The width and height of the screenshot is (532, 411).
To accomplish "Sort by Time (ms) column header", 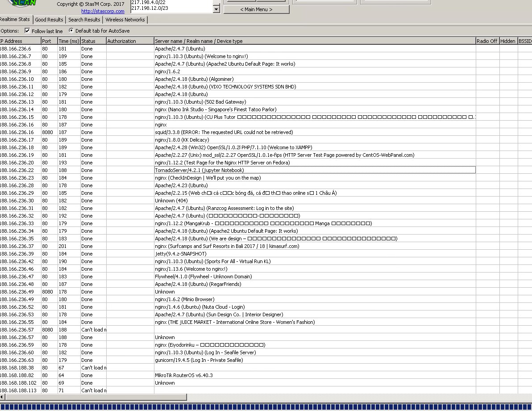I will point(69,41).
